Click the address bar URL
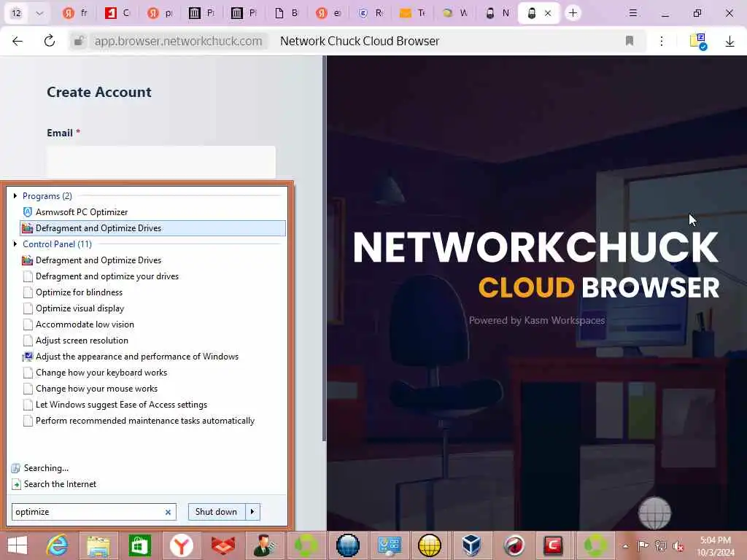This screenshot has height=560, width=747. [x=178, y=42]
